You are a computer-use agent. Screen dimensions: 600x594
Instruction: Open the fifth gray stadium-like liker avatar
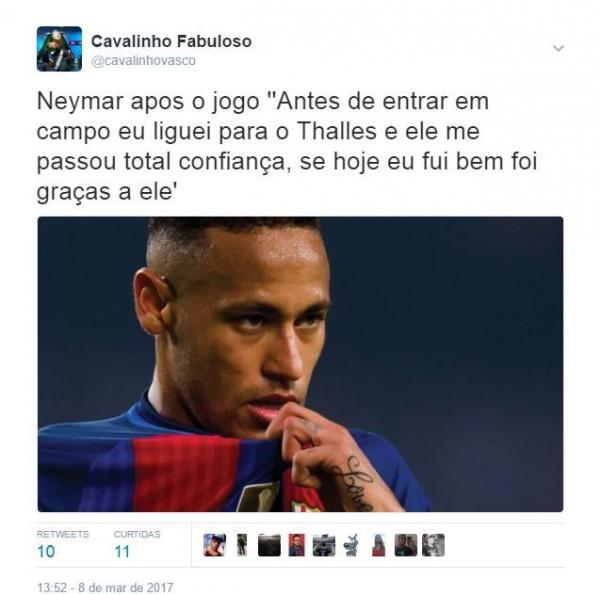[x=324, y=545]
